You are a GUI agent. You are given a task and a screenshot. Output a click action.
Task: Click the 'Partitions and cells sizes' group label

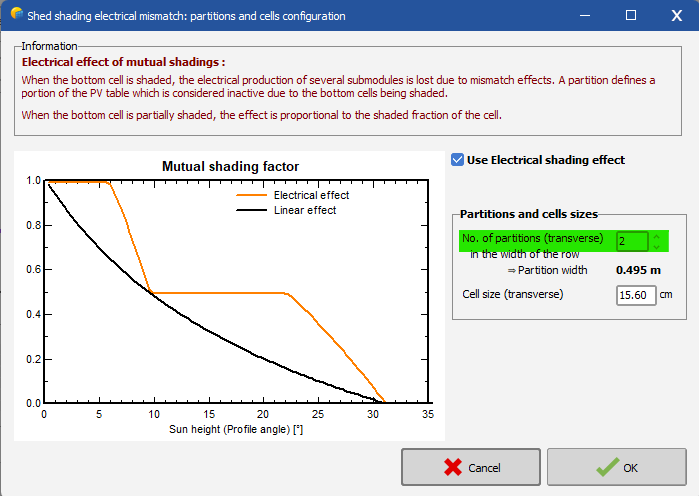tap(529, 214)
